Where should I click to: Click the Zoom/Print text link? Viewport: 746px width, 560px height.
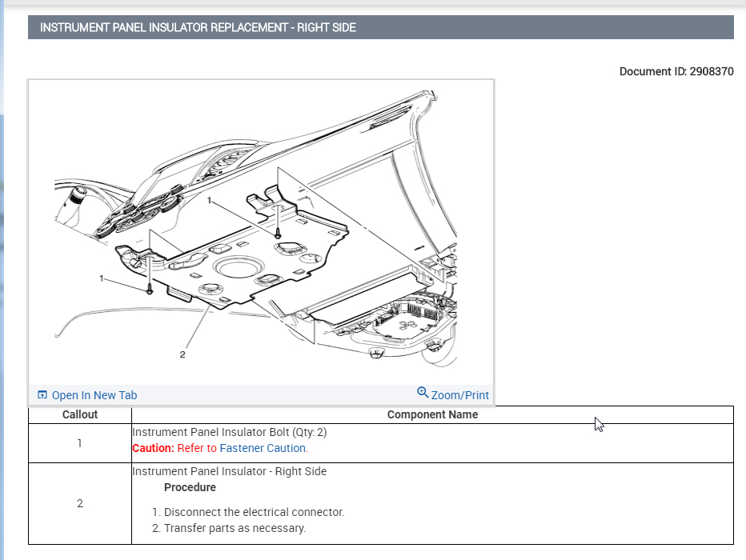459,395
